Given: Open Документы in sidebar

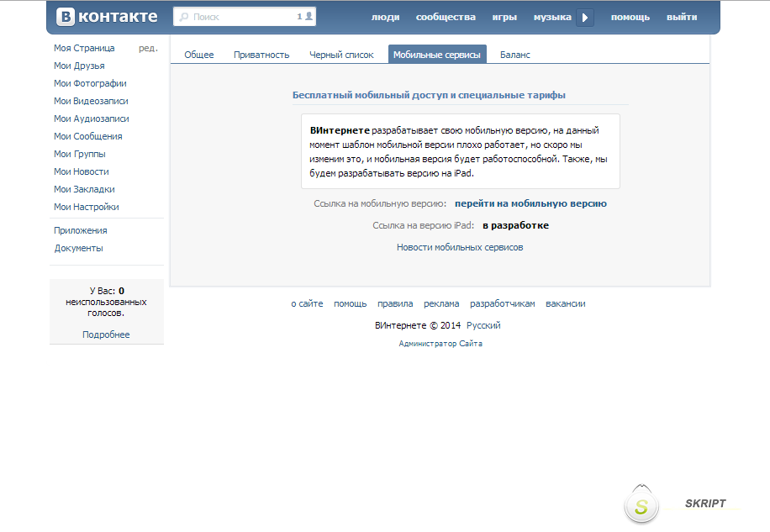Looking at the screenshot, I should pyautogui.click(x=78, y=248).
